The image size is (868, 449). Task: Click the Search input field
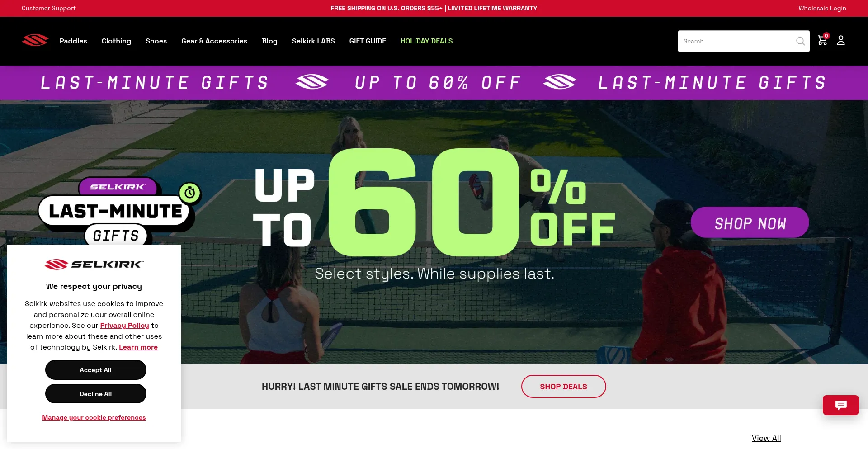tap(737, 41)
